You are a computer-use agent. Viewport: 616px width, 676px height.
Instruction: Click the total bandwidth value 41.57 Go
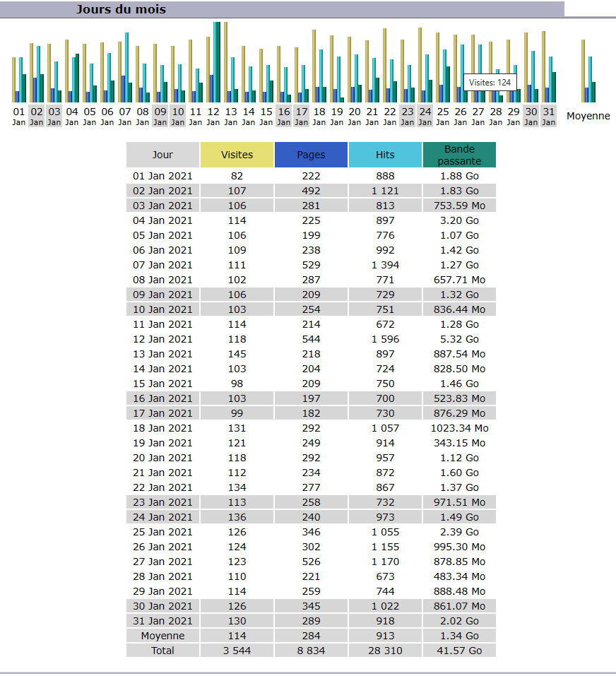click(x=459, y=651)
